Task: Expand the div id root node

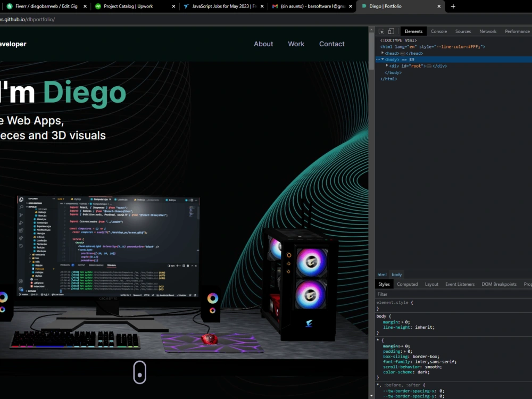Action: pos(387,66)
